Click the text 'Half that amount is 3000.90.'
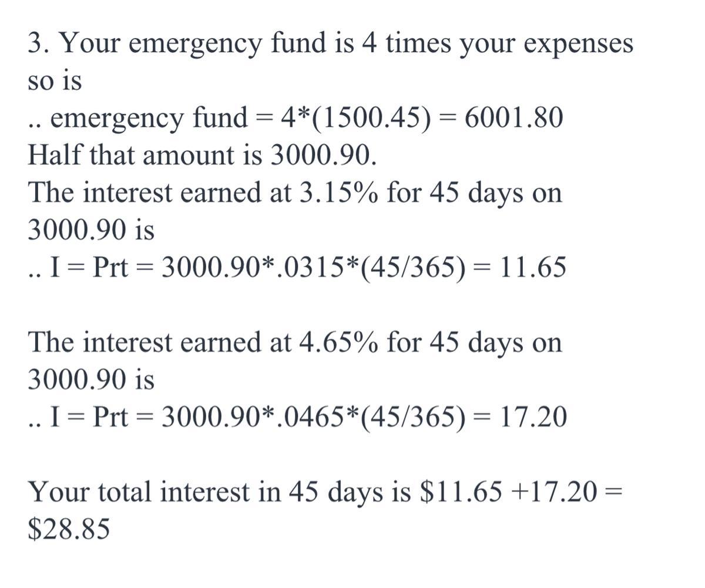705x588 pixels. pyautogui.click(x=201, y=155)
